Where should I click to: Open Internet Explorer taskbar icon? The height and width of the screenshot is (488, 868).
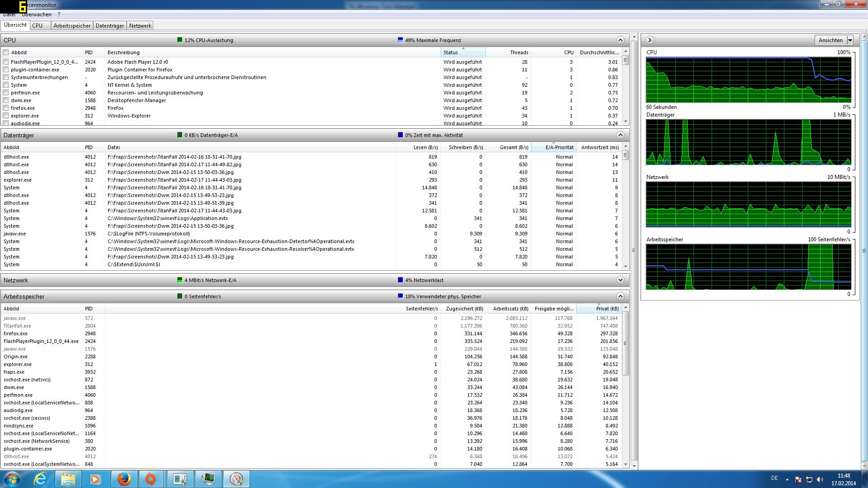pyautogui.click(x=41, y=479)
